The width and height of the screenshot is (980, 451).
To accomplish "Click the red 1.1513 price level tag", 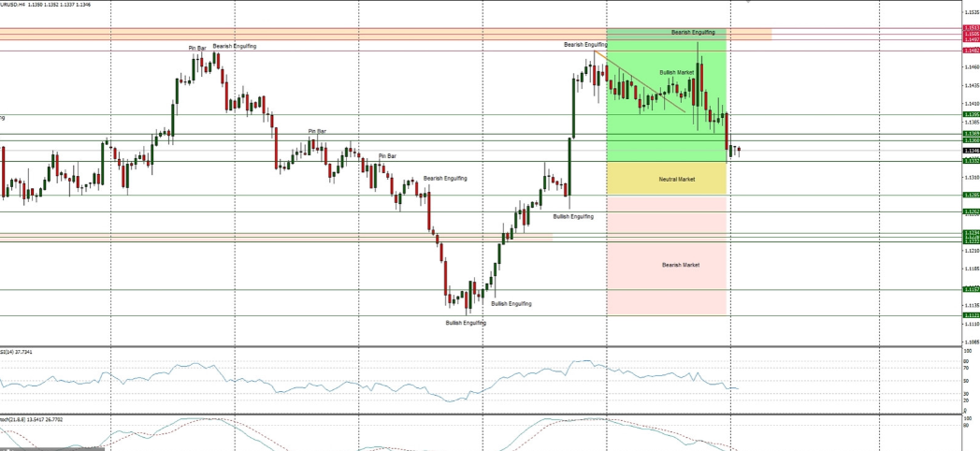I will coord(971,29).
